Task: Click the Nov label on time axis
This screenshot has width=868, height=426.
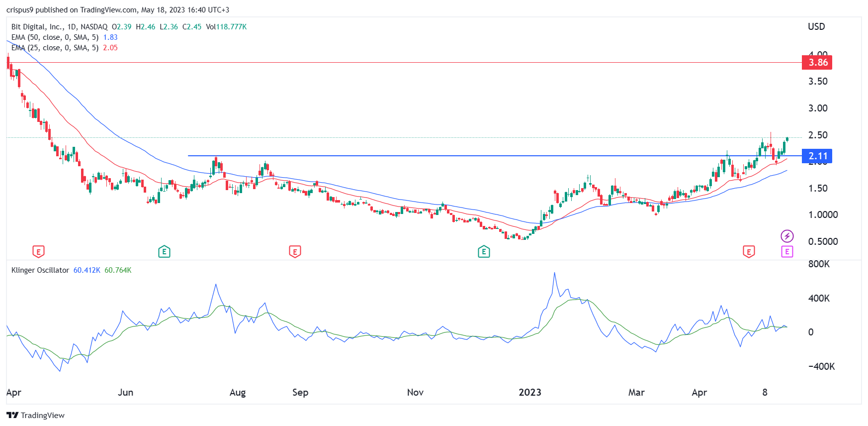Action: 415,392
